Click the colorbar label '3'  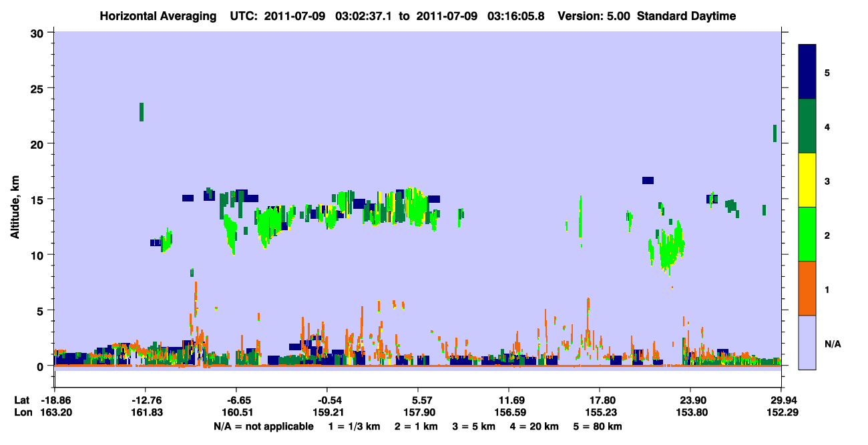click(x=827, y=180)
